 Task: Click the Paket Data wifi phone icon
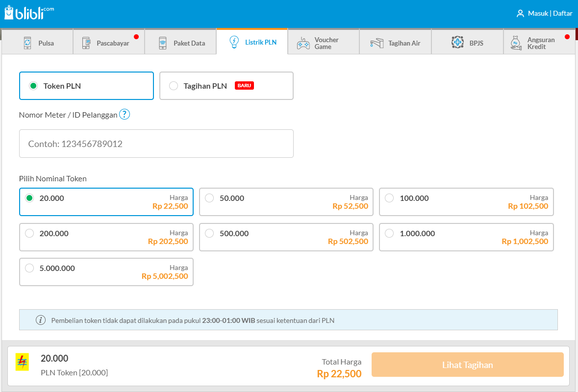[x=163, y=43]
